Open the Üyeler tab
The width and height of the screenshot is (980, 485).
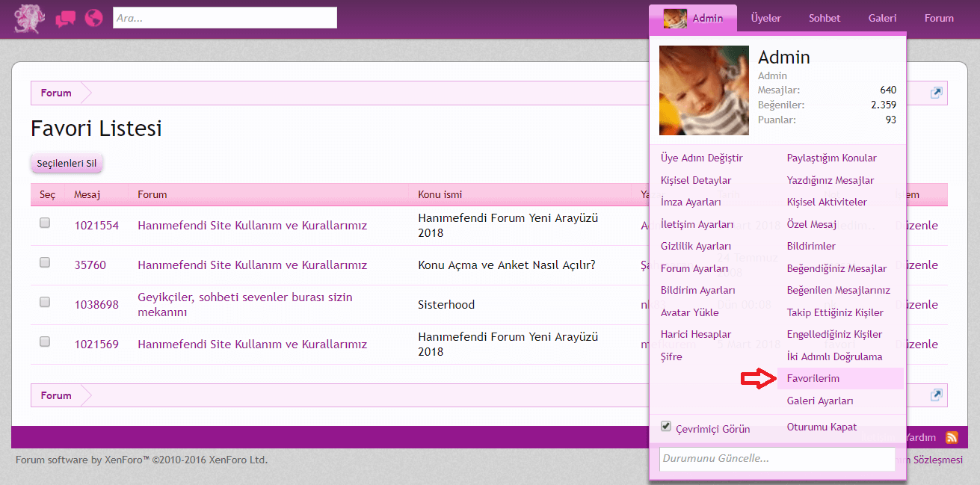pos(765,19)
